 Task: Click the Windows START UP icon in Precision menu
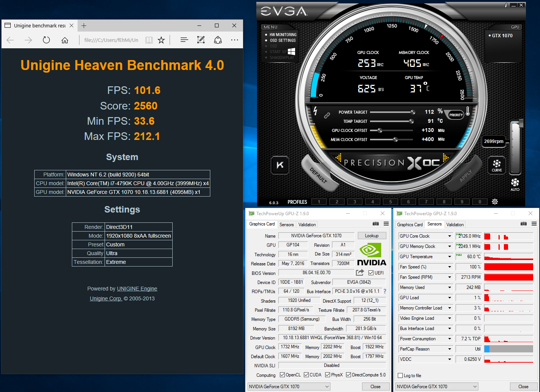pyautogui.click(x=292, y=51)
